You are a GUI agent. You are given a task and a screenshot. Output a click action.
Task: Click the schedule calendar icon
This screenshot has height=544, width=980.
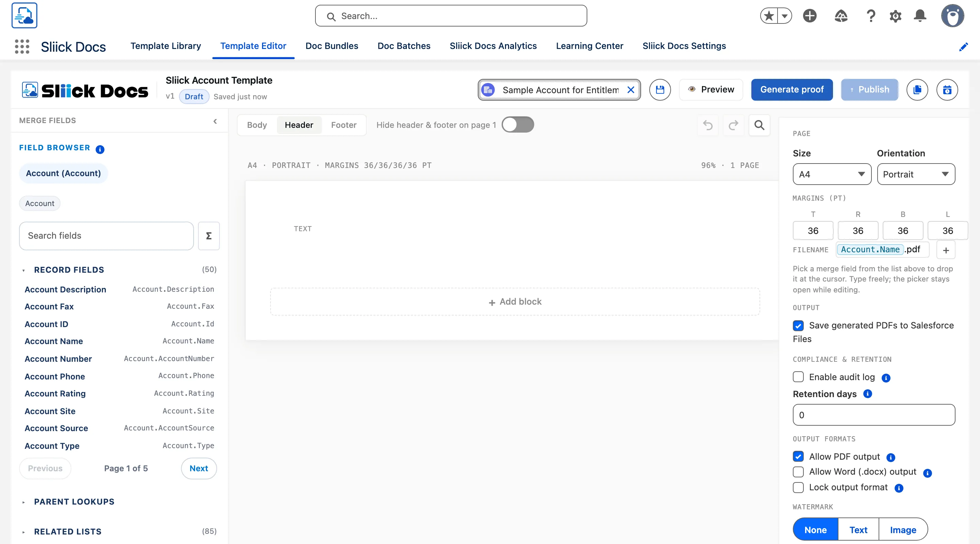coord(947,90)
